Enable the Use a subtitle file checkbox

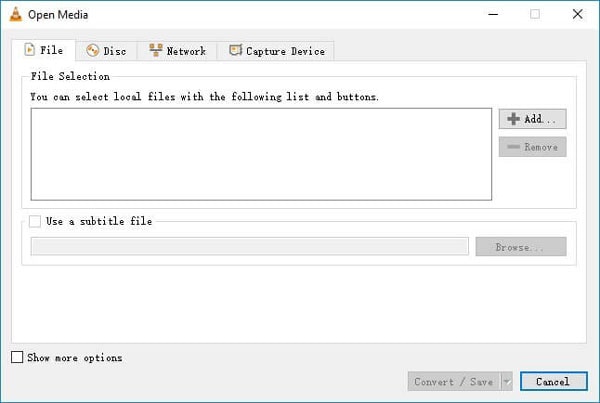click(x=36, y=221)
